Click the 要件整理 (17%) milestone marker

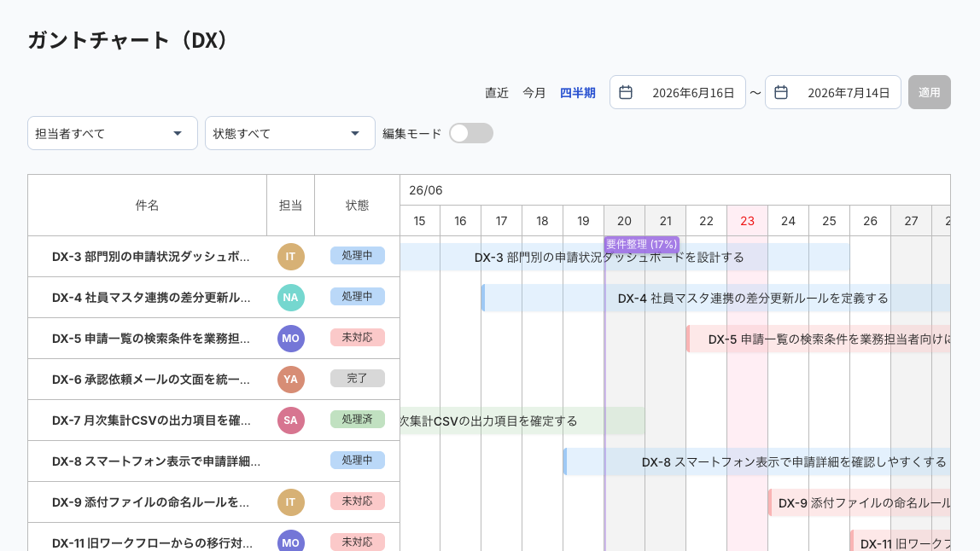click(x=642, y=244)
